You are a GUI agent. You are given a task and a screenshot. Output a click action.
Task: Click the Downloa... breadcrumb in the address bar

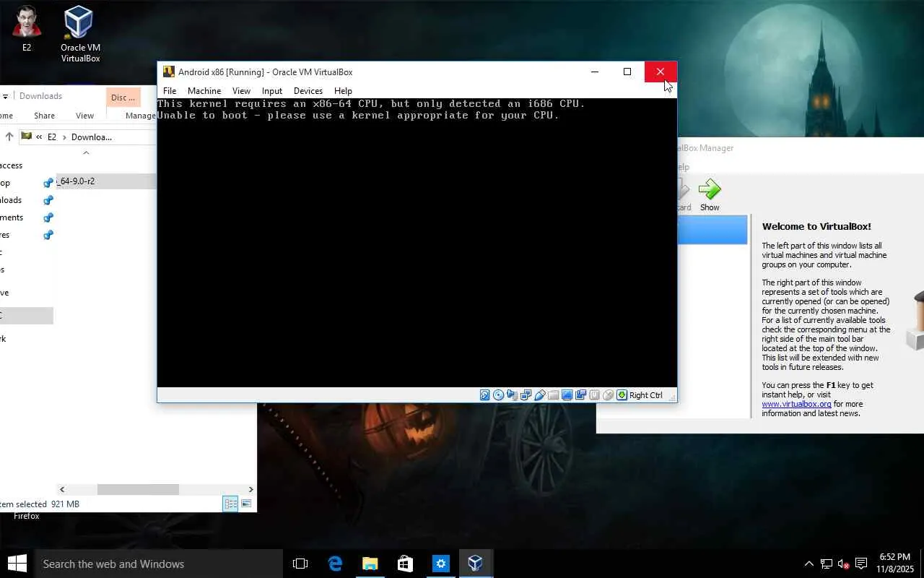click(92, 137)
